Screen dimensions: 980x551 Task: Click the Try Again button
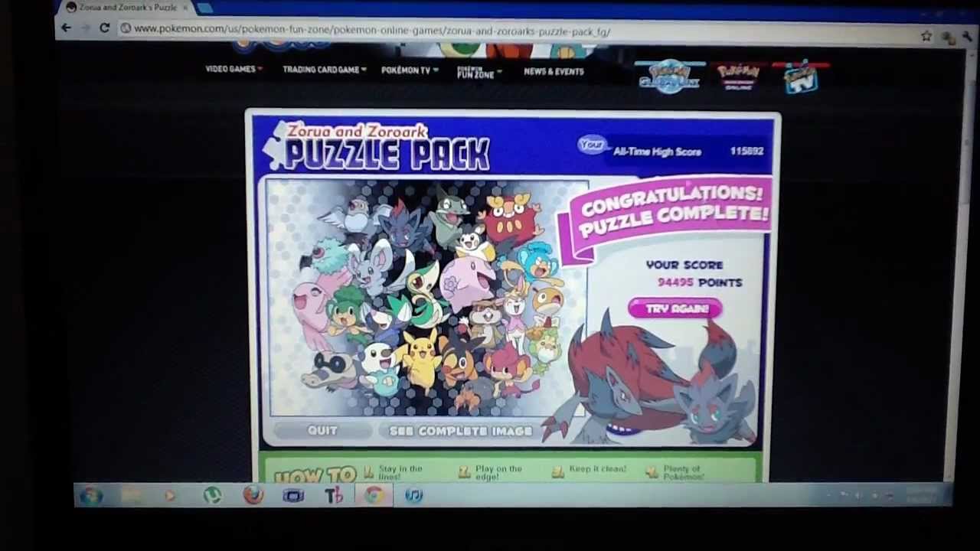coord(675,308)
